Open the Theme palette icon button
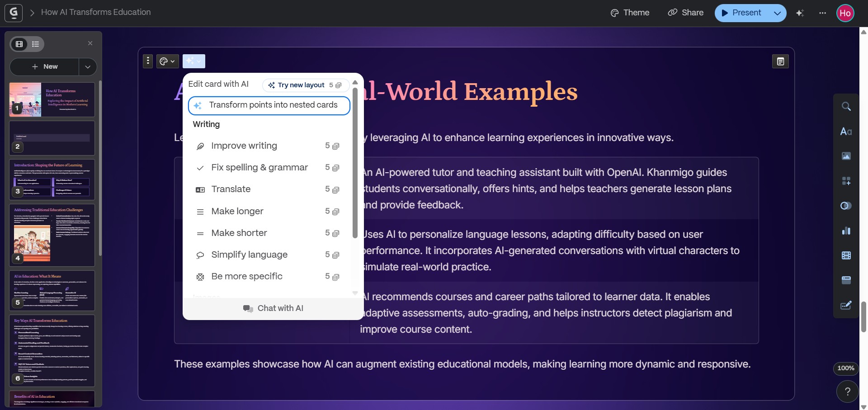 pyautogui.click(x=630, y=13)
